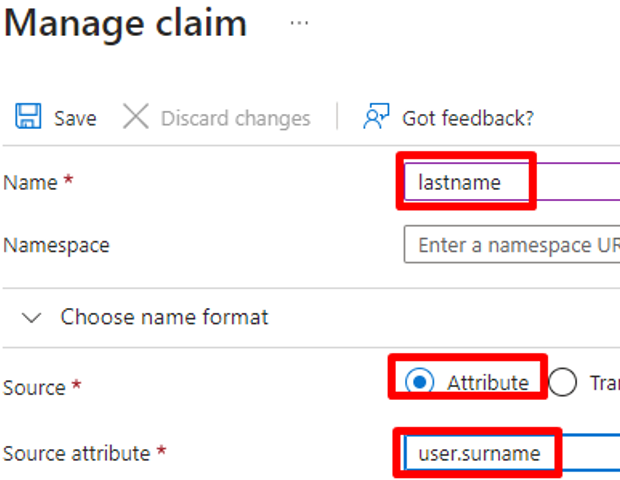The width and height of the screenshot is (620, 480).
Task: Expand the Choose name format section label
Action: tap(164, 317)
